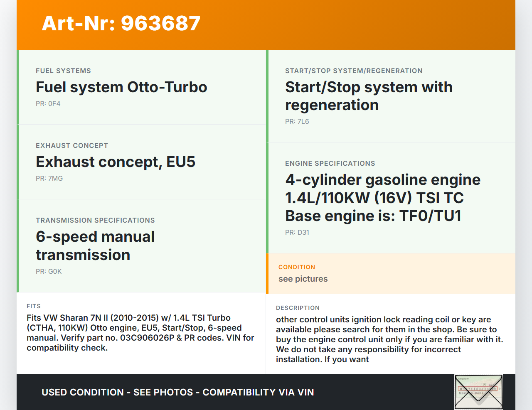The height and width of the screenshot is (410, 532).
Task: Click the orange CONDITION label
Action: click(x=297, y=267)
